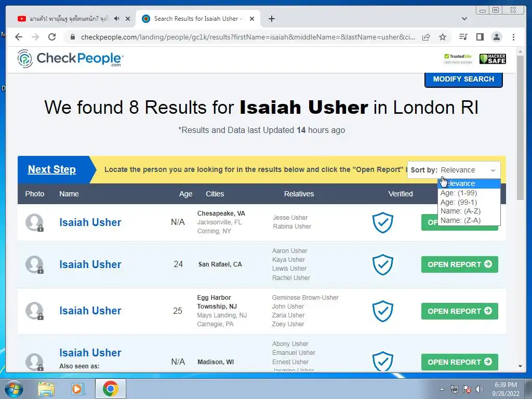Viewport: 532px width, 399px height.
Task: Click relative name Jesse Usher
Action: [x=290, y=218]
